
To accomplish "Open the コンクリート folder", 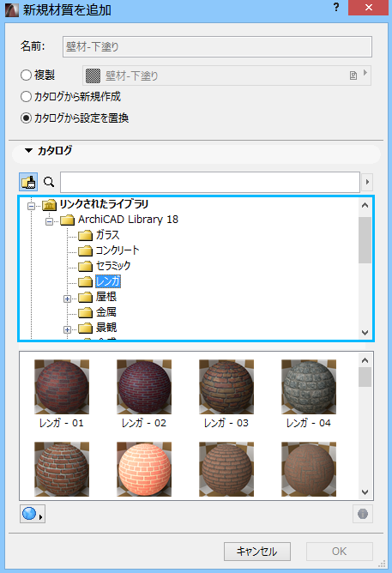I will tap(118, 250).
